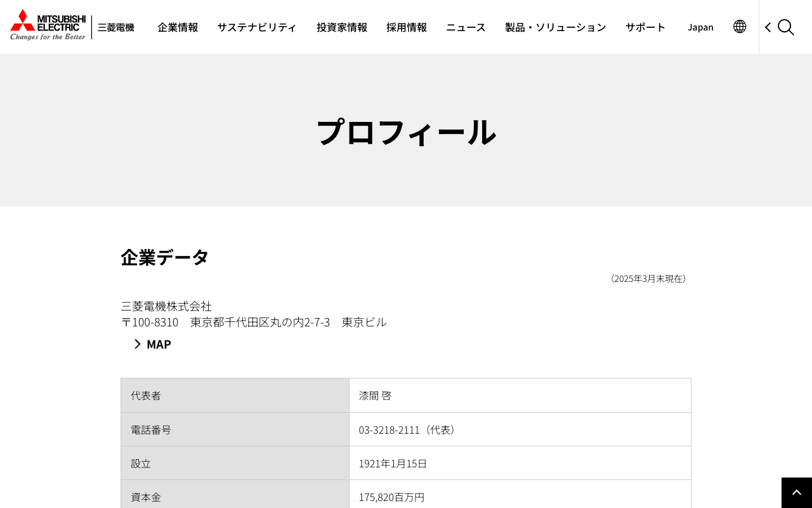Click the 175,820百万円 cell
This screenshot has height=508, width=812.
(x=520, y=495)
